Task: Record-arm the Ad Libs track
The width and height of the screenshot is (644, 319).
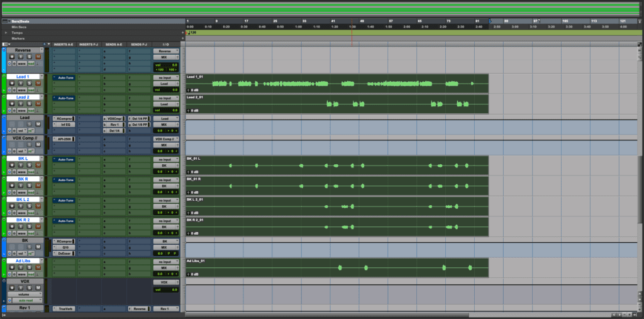Action: 12,267
